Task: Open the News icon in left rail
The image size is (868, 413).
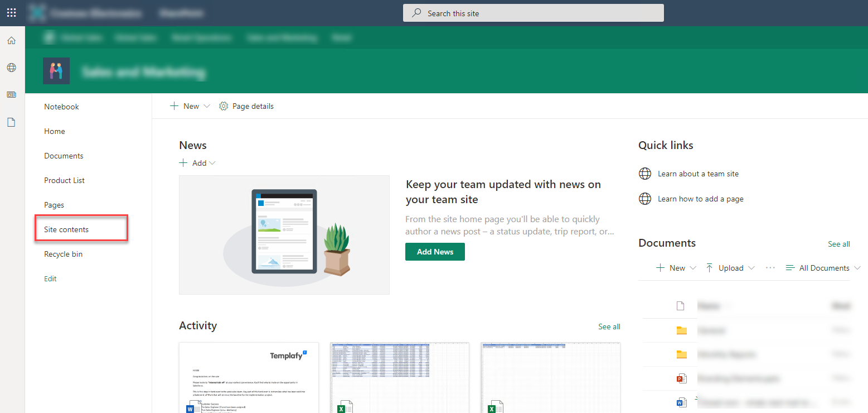Action: click(x=11, y=95)
